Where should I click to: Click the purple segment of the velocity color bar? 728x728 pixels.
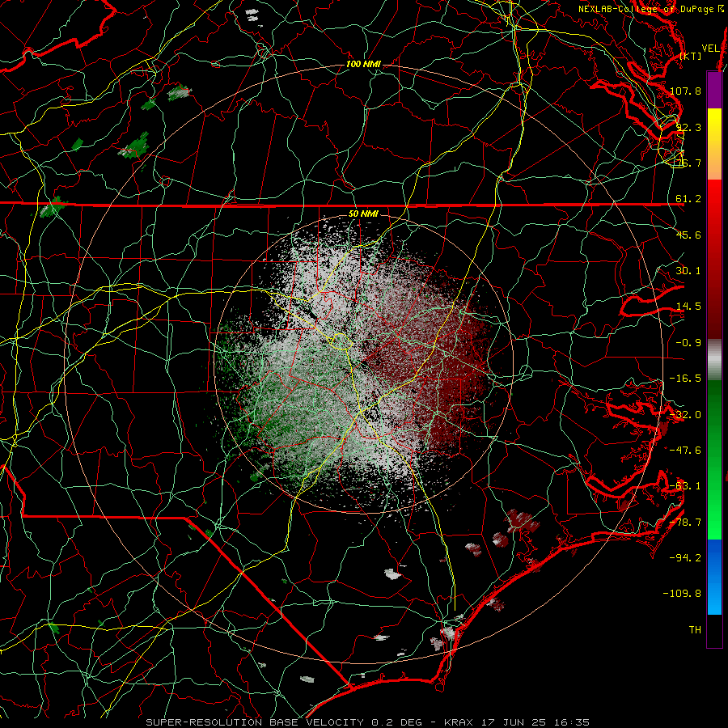click(x=714, y=90)
